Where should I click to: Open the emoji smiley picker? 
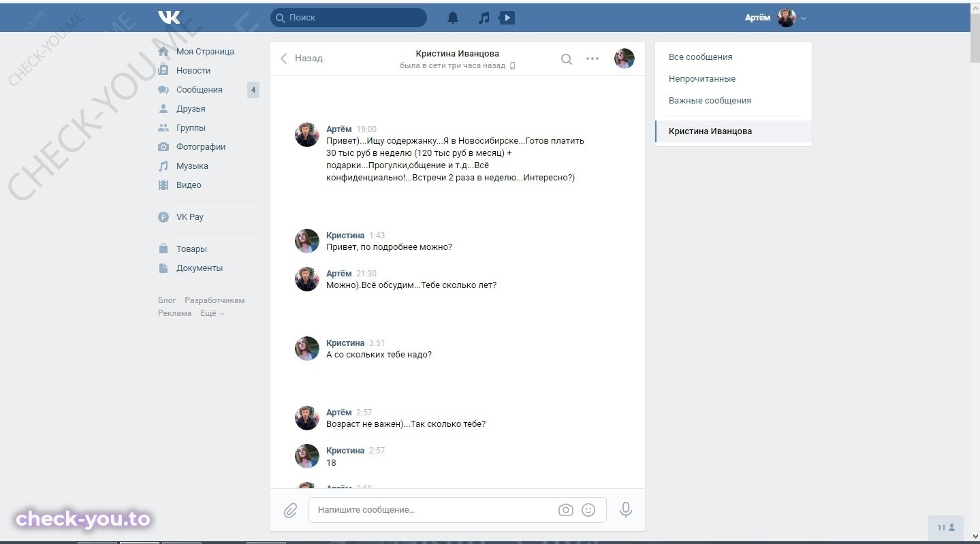click(x=588, y=510)
